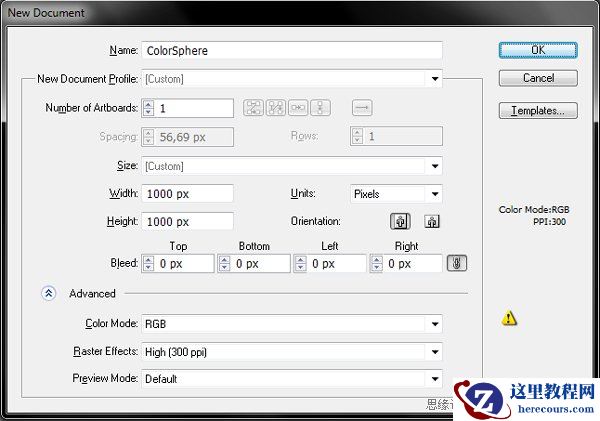Adjust the Number of Artboards stepper
Viewport: 600px width, 421px height.
click(x=148, y=108)
